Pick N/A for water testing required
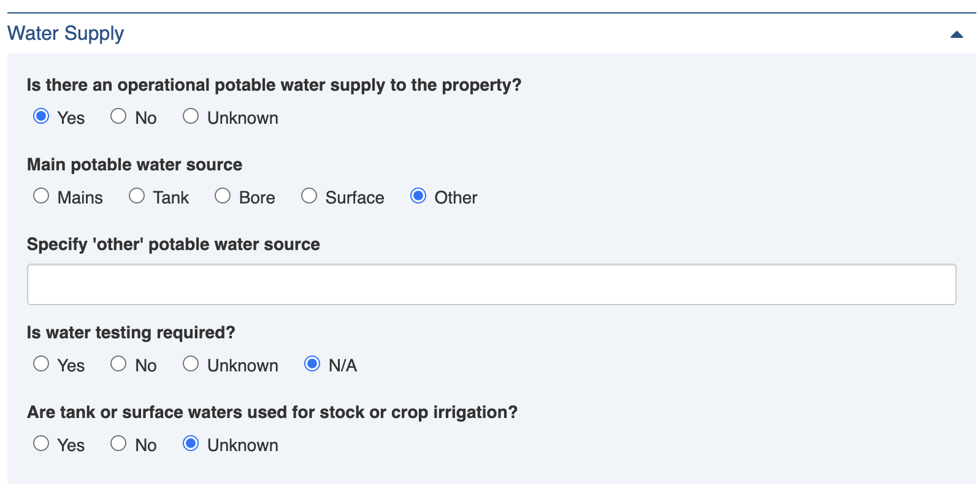Viewport: 980px width, 494px height. (312, 364)
